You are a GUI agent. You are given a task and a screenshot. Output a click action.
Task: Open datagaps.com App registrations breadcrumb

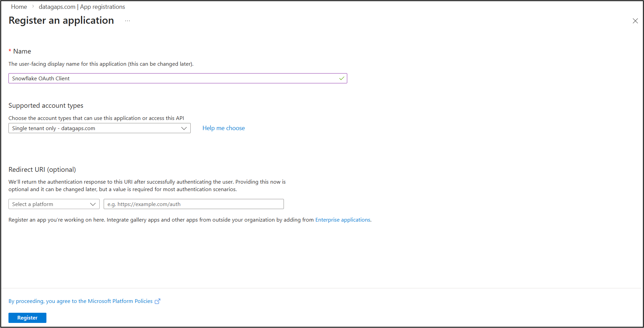coord(82,7)
